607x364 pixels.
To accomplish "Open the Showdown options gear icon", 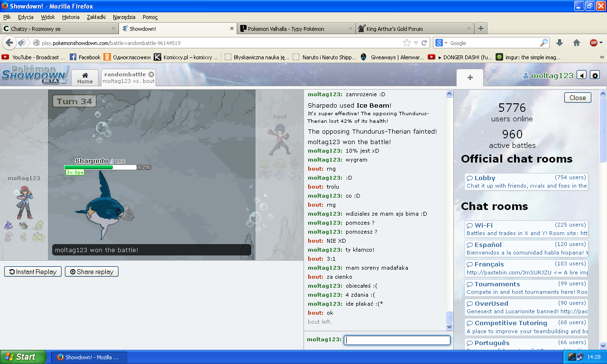I will click(x=595, y=75).
